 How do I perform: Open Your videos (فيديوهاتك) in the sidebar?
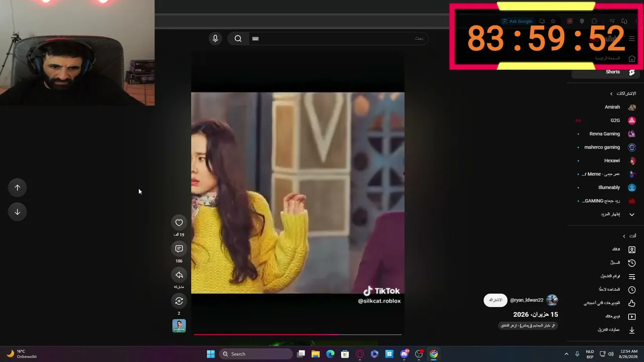pos(605,316)
